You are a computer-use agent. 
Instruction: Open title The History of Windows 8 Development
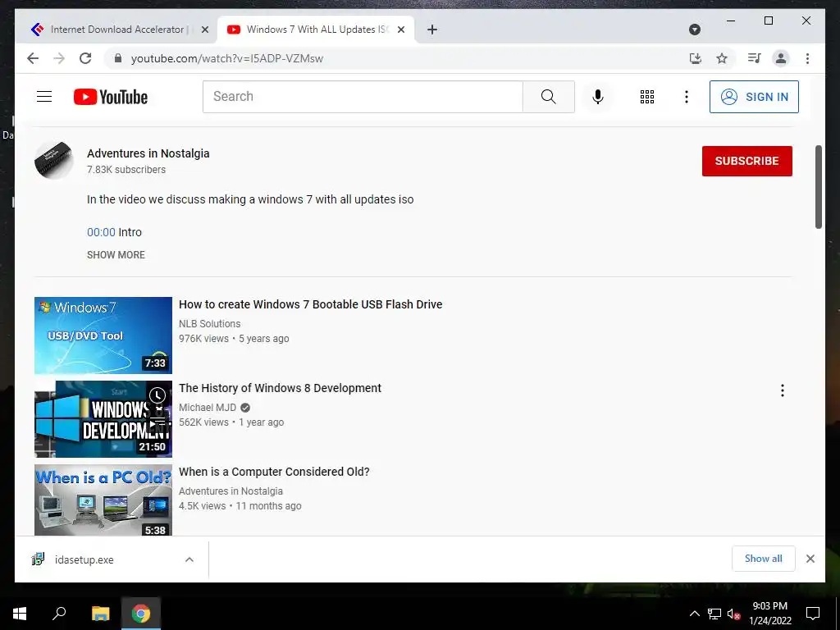tap(281, 388)
